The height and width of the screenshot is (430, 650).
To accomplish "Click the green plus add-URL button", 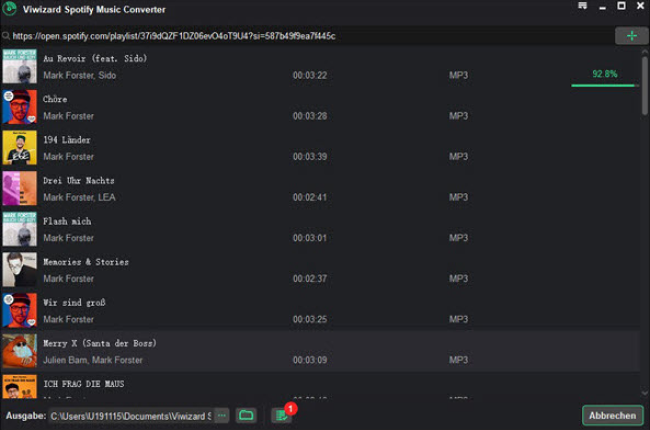I will (630, 36).
